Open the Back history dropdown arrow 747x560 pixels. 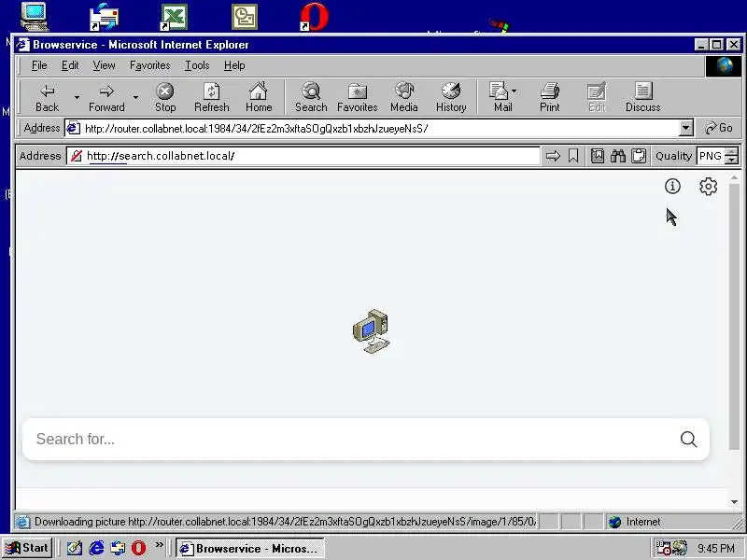pyautogui.click(x=77, y=98)
